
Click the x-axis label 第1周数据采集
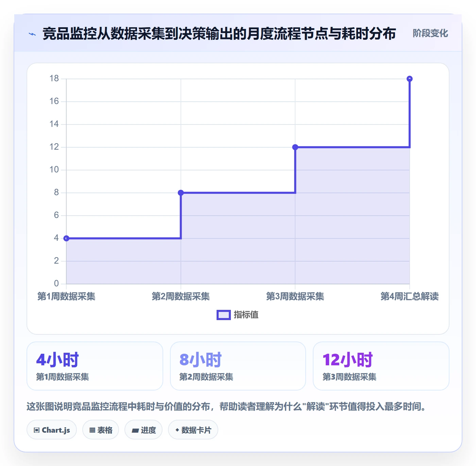coord(66,296)
